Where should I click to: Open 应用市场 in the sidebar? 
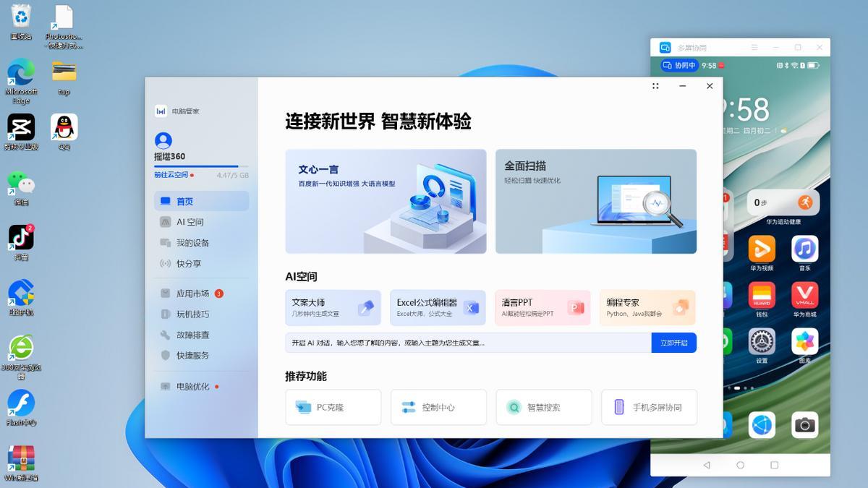[x=201, y=294]
